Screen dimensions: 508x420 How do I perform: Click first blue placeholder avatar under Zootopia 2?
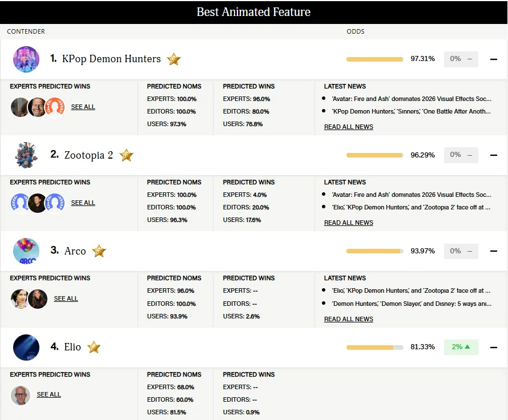[19, 203]
